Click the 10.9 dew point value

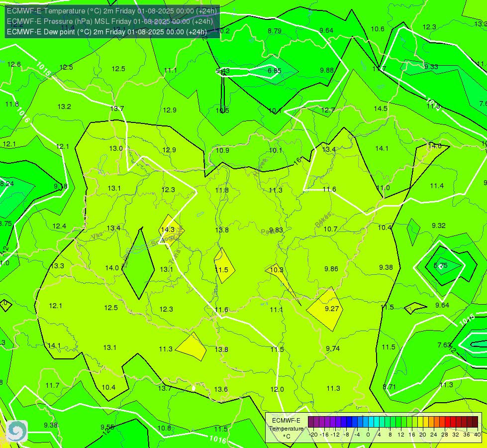222,150
